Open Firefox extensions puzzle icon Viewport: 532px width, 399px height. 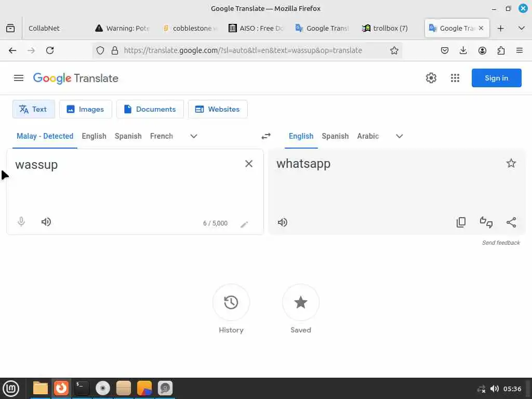click(501, 50)
